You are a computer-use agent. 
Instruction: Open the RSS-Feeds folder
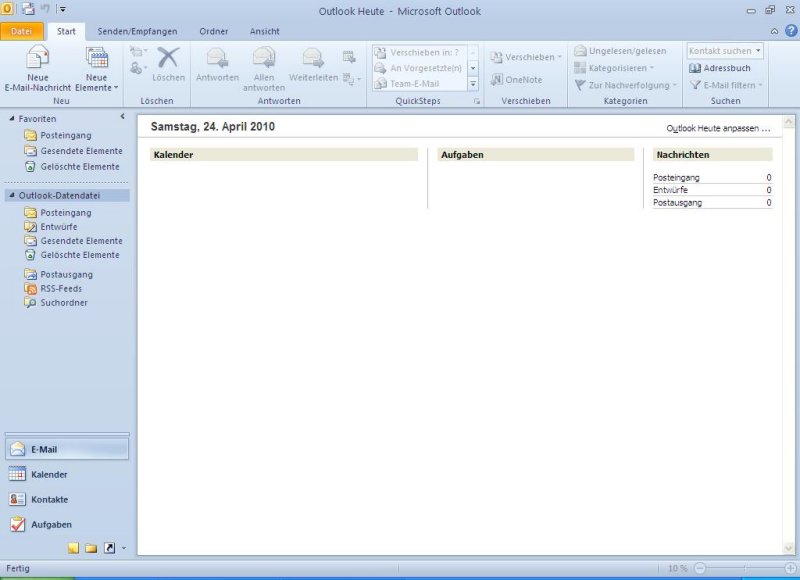(x=61, y=288)
